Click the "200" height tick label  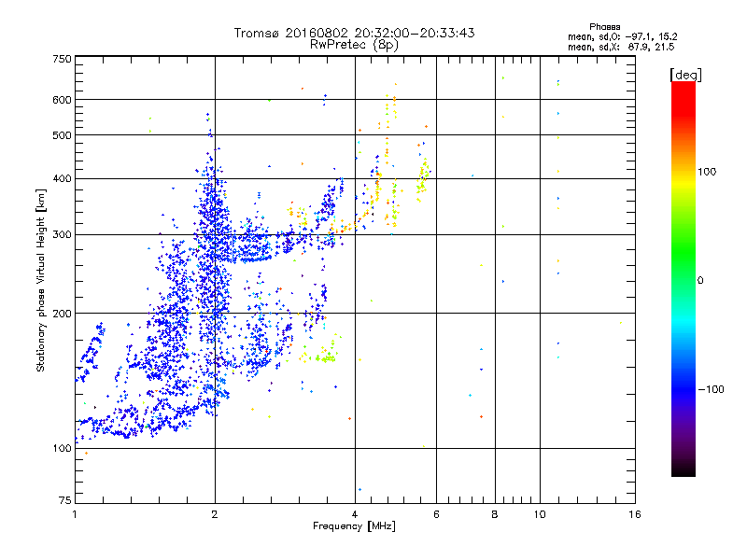pos(62,314)
